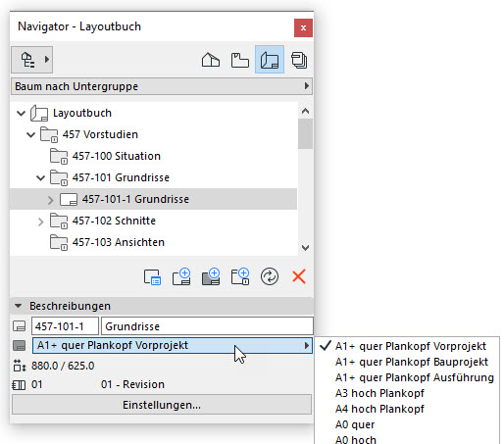Collapse the 457 Vorstudien folder
The height and width of the screenshot is (444, 504).
point(30,134)
